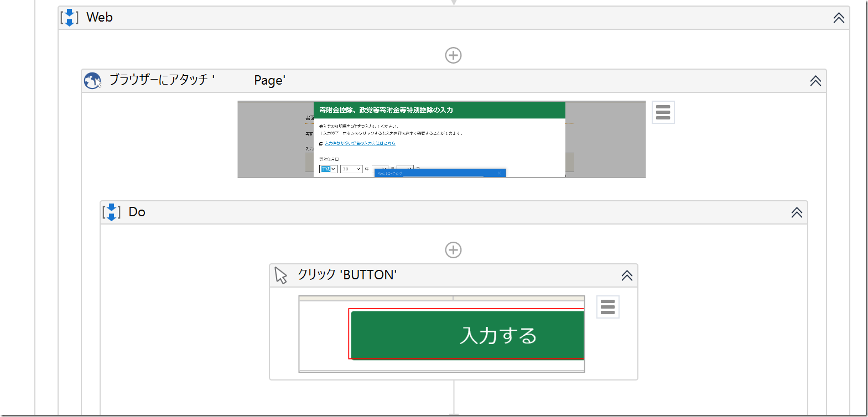Image resolution: width=868 pixels, height=417 pixels.
Task: Click the Web sequence icon
Action: [69, 18]
